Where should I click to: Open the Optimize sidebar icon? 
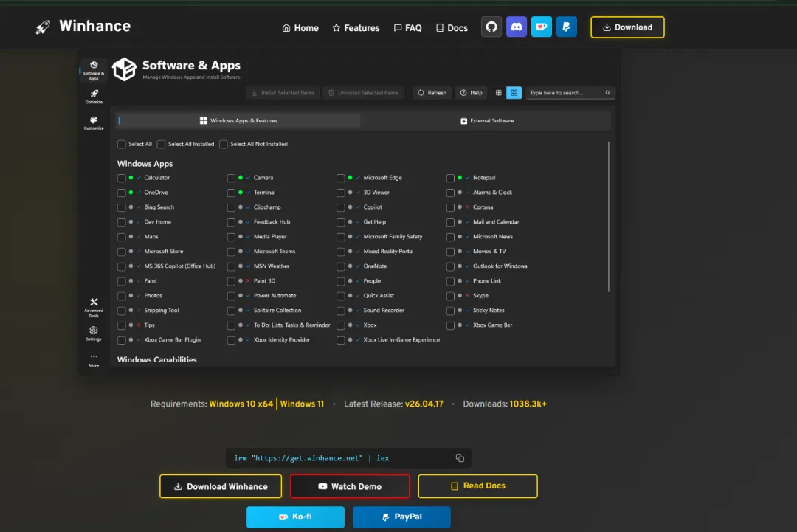point(94,97)
